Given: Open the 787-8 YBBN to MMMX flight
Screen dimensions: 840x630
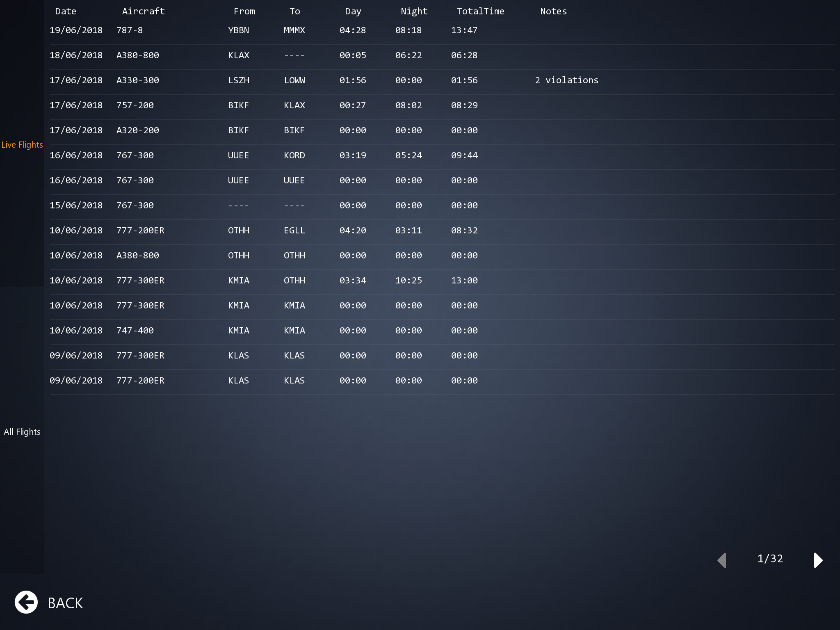Looking at the screenshot, I should coord(262,30).
